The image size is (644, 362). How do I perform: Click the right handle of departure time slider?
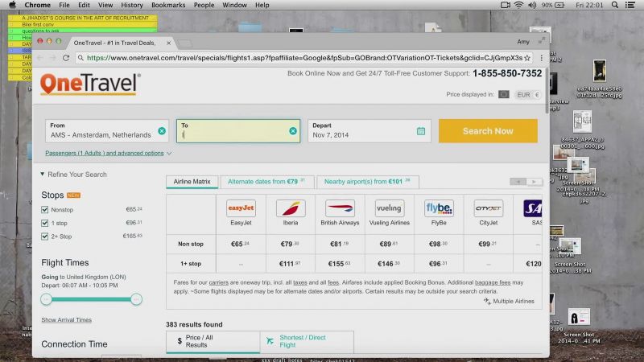(x=136, y=299)
